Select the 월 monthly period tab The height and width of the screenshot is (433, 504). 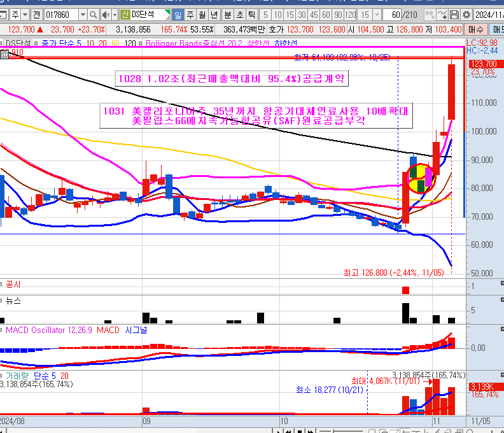pos(201,14)
